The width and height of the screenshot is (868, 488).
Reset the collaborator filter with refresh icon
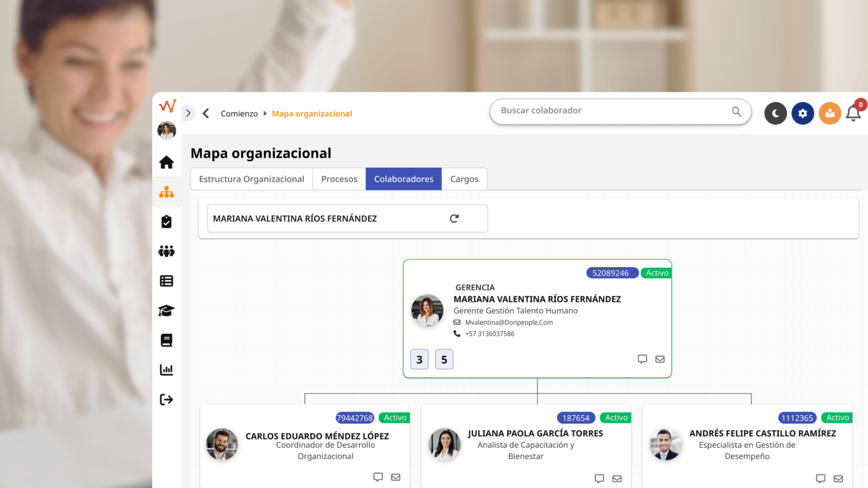coord(454,218)
